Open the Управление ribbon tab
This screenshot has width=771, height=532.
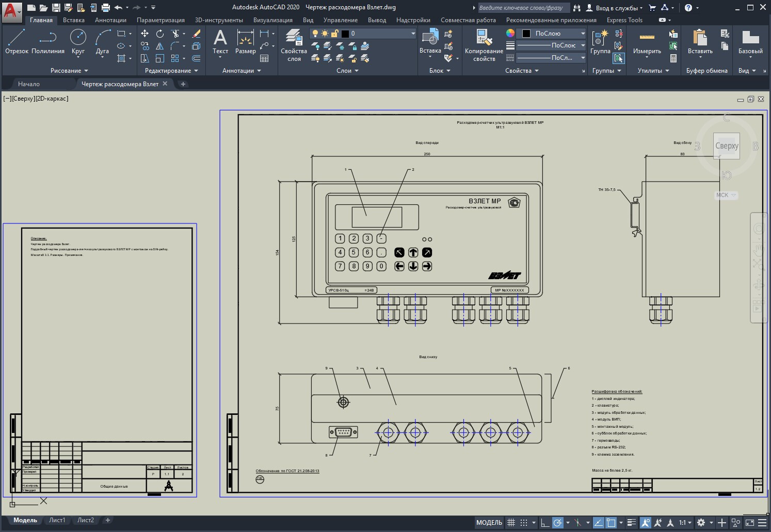(x=341, y=20)
